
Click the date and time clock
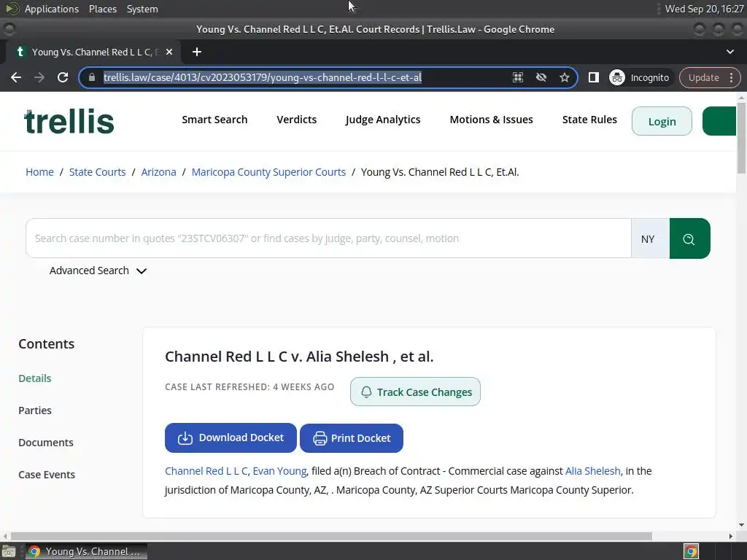[704, 9]
